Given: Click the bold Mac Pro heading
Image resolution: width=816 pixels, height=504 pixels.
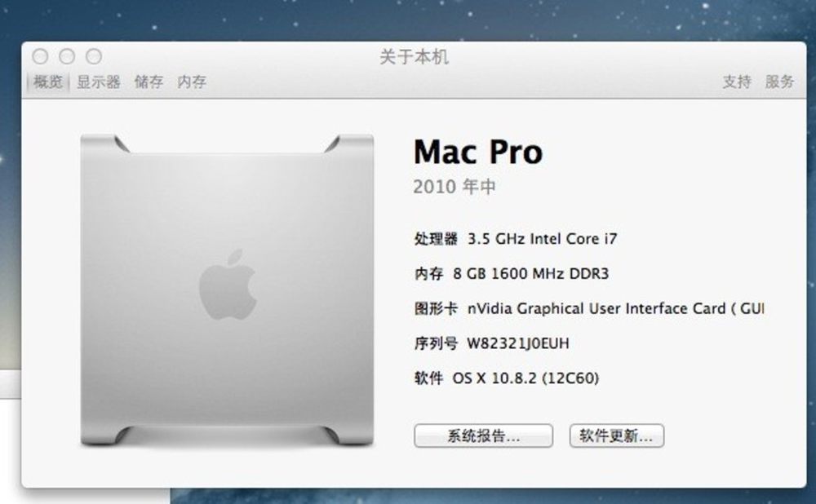Looking at the screenshot, I should [477, 152].
